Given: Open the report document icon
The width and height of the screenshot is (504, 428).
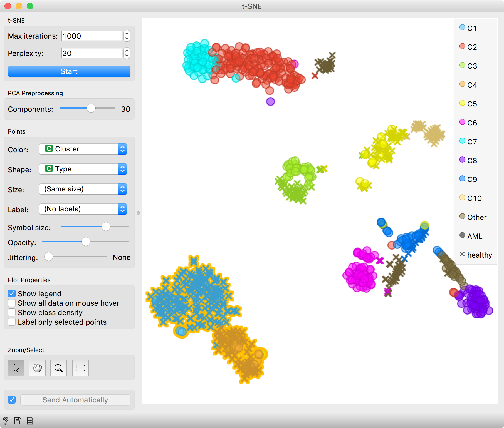Looking at the screenshot, I should click(30, 421).
